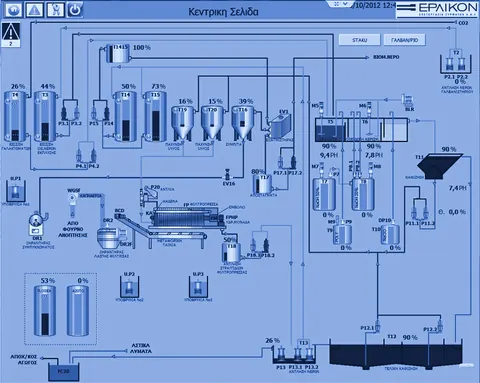Click the ΒΙΟΜ.ΝΕΡΟ outlet label

point(386,57)
